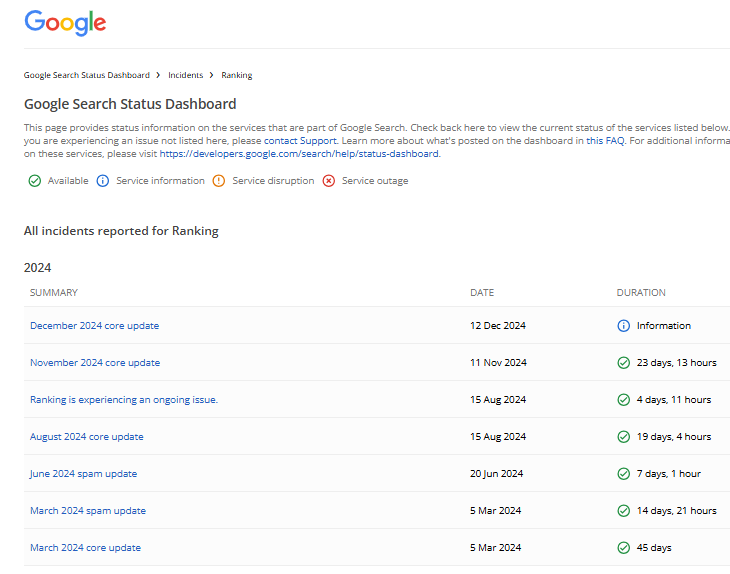Open December 2024 core update incident
730x574 pixels.
pos(95,325)
